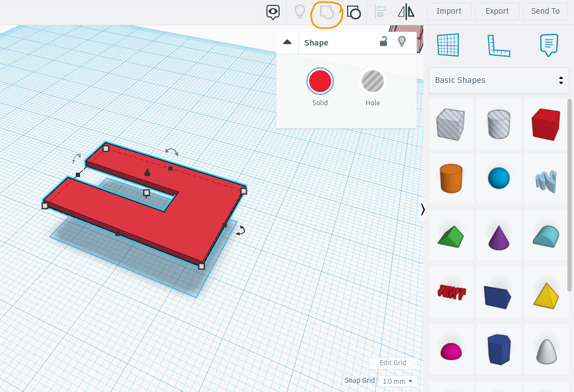The width and height of the screenshot is (574, 392).
Task: Open the Snap Grid 1.0 mm dropdown
Action: 397,381
